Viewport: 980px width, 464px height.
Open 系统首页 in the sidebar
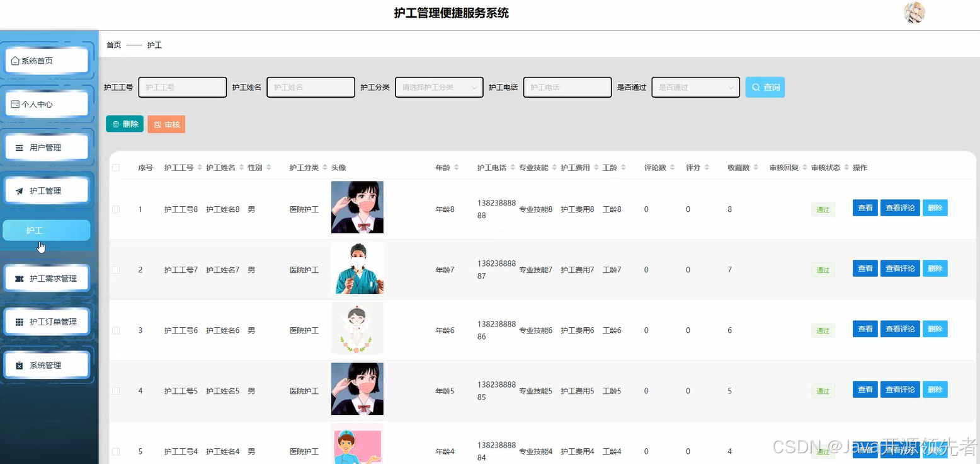click(x=47, y=61)
